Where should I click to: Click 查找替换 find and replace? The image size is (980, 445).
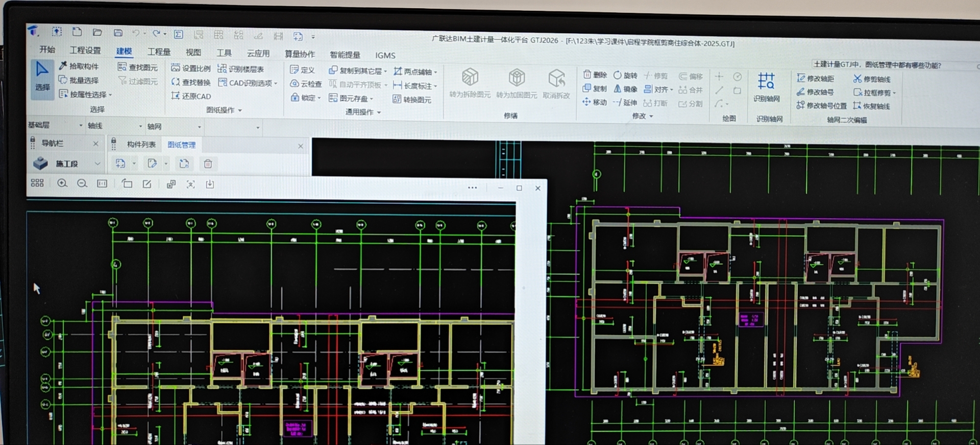191,82
